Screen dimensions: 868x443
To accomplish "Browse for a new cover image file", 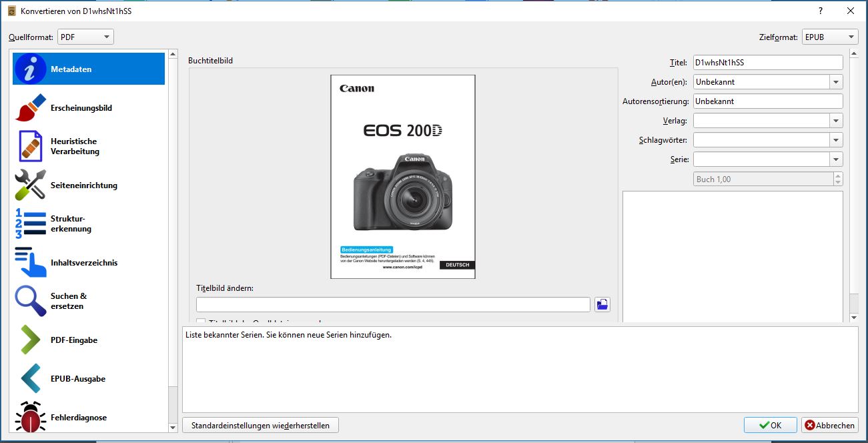I will [601, 304].
